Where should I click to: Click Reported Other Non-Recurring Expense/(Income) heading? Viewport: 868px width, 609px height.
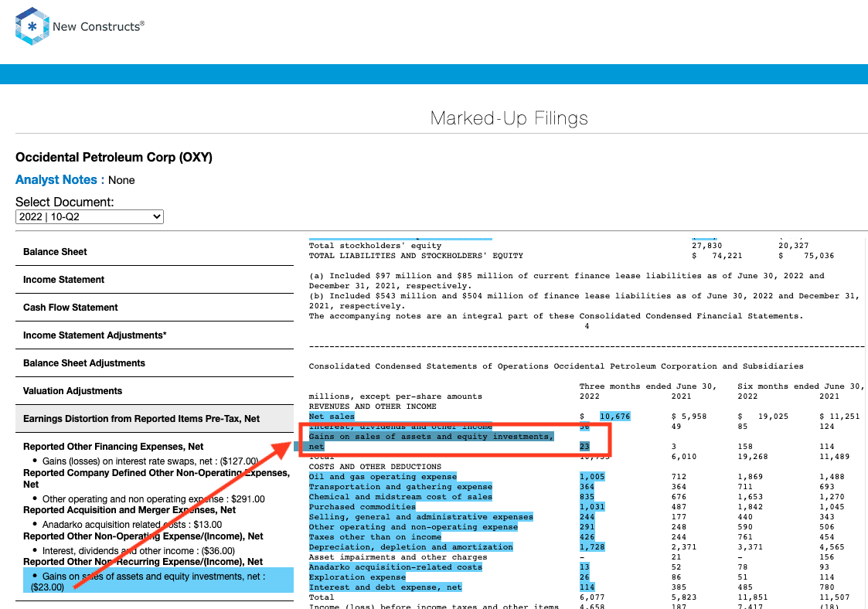pyautogui.click(x=143, y=561)
